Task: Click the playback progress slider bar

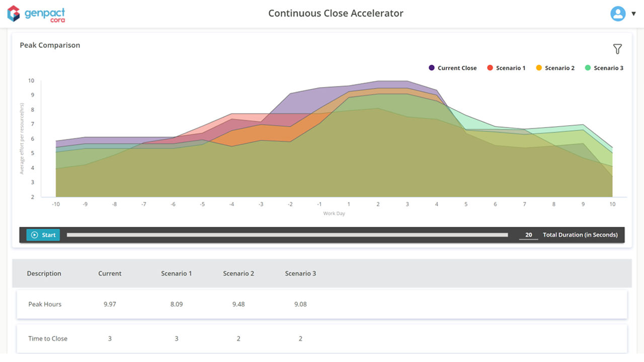Action: 287,235
